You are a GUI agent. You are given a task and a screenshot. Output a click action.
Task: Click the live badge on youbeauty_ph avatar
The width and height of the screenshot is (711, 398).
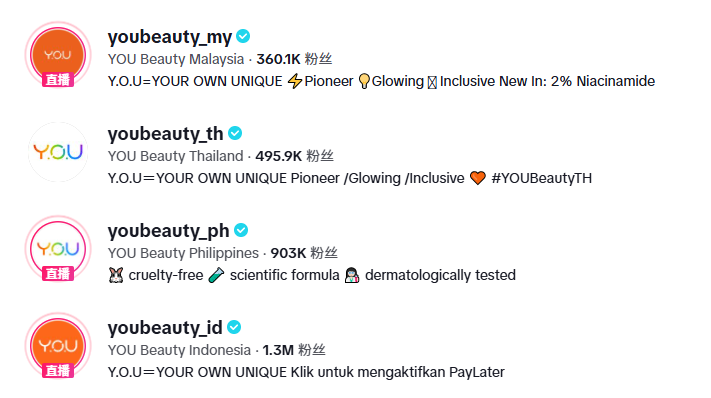coord(58,274)
